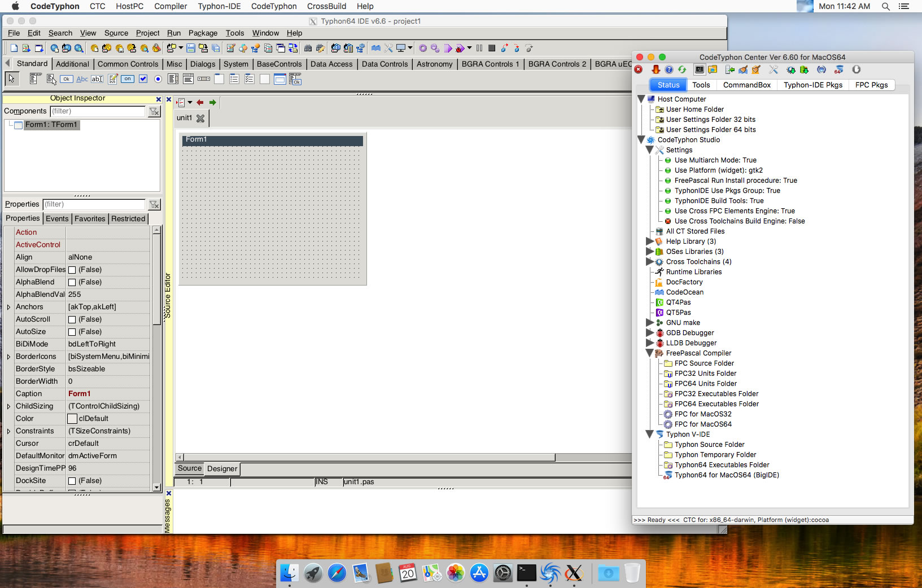Expand the Help Library (3) node
The image size is (922, 588).
click(x=650, y=241)
